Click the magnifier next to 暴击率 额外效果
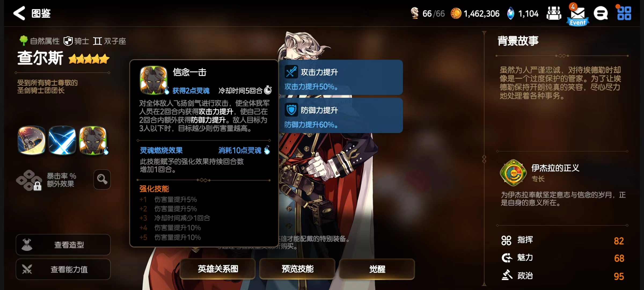644x290 pixels. click(x=102, y=179)
